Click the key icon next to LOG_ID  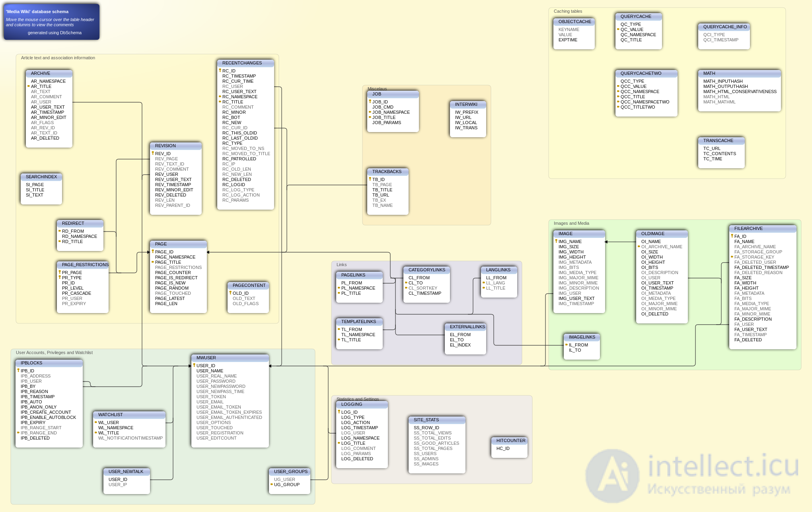(339, 412)
